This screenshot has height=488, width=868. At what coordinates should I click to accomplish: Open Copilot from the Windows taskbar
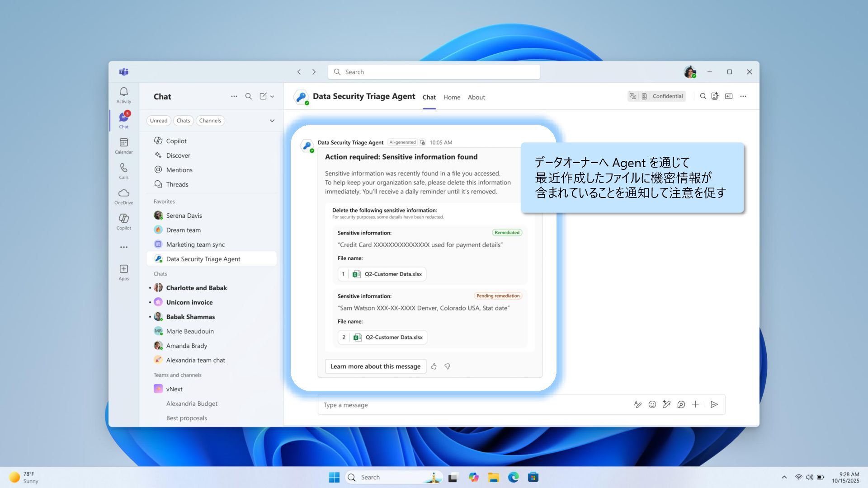[x=473, y=477]
